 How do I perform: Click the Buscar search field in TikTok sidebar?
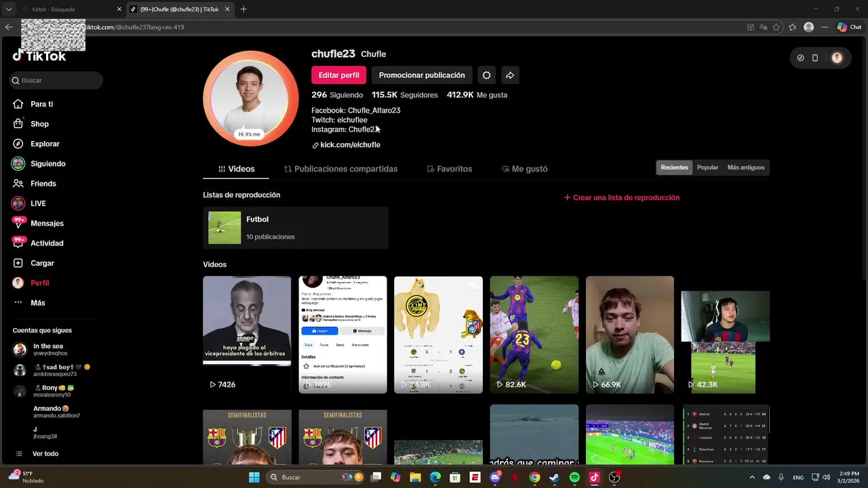56,81
